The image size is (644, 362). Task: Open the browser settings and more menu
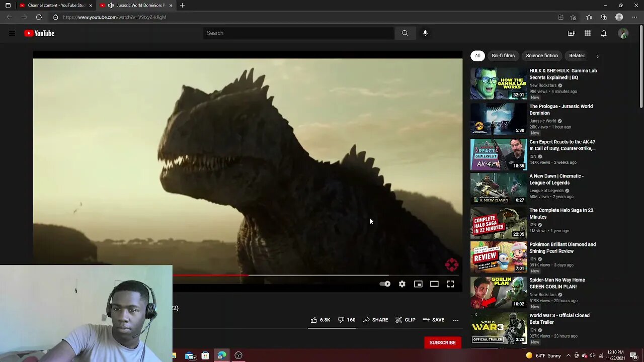coord(634,17)
